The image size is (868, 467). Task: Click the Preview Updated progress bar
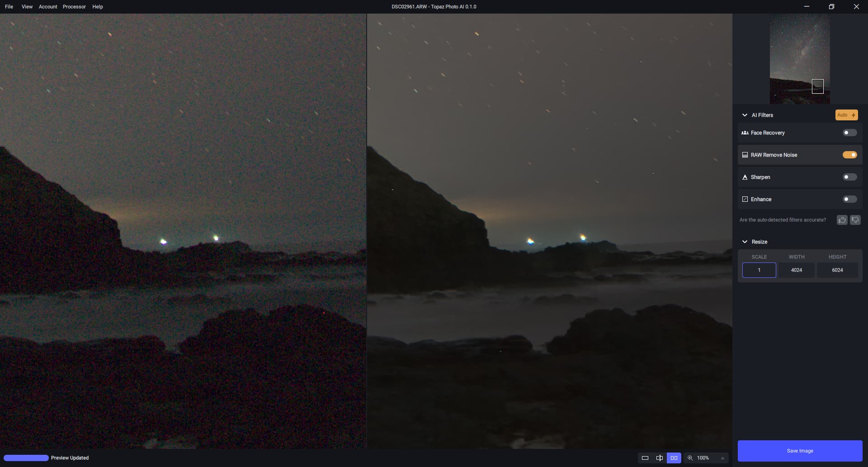(x=26, y=458)
